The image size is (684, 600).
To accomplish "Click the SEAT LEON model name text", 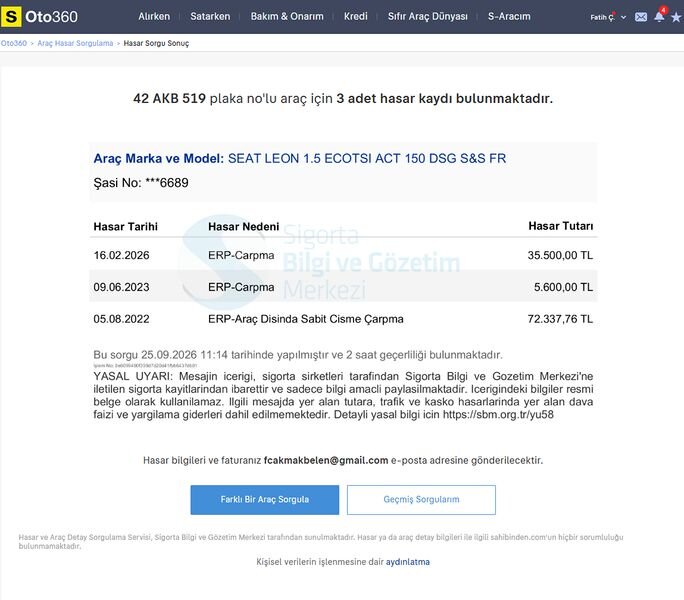I will pos(367,158).
